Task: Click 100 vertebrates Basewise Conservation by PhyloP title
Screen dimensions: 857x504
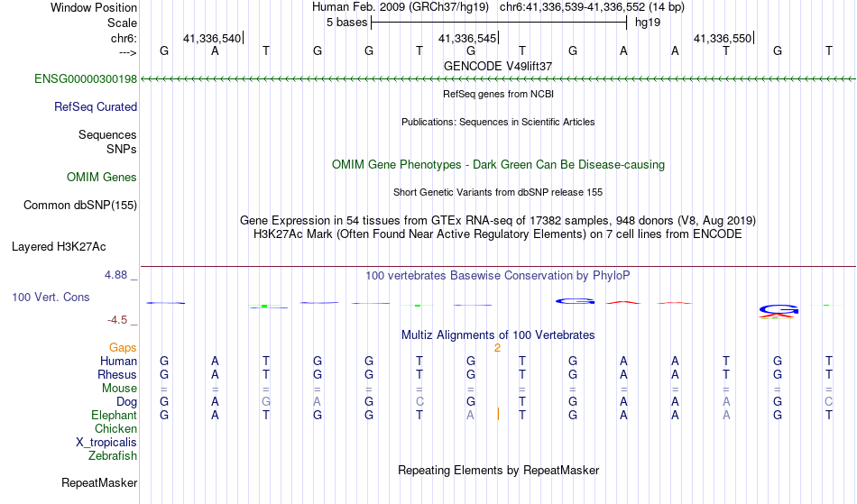Action: 498,276
